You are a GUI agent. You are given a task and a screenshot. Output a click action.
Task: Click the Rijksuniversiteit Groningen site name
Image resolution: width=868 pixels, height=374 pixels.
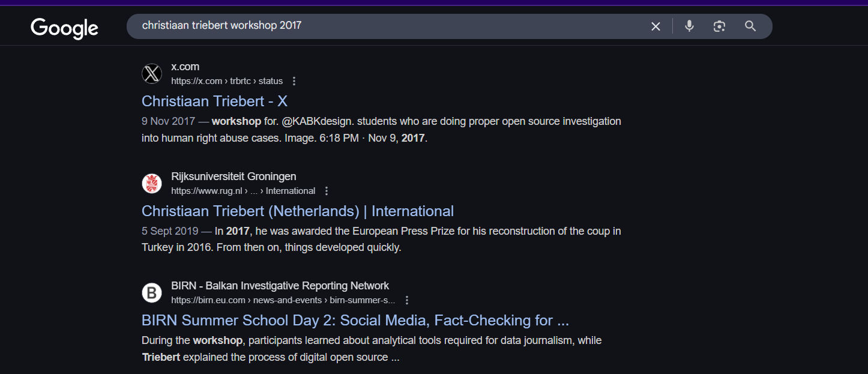pos(234,176)
